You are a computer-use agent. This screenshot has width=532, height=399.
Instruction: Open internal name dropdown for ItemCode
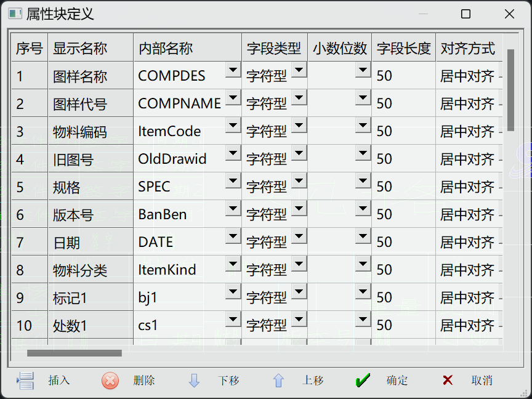coord(233,126)
